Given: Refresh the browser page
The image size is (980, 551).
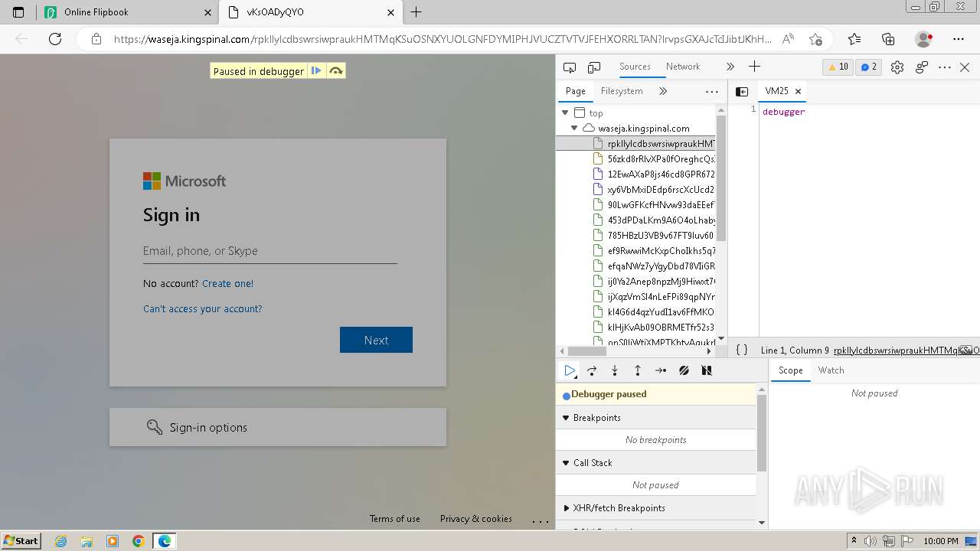Looking at the screenshot, I should (x=55, y=39).
